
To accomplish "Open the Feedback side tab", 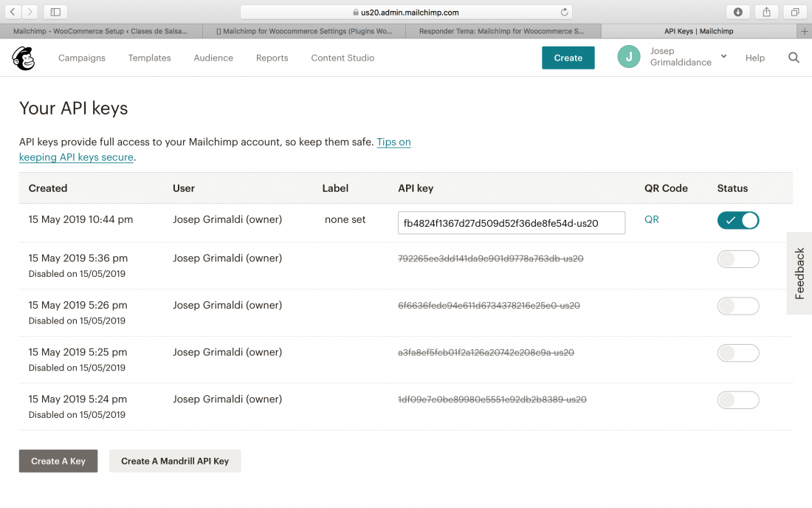I will [x=799, y=273].
